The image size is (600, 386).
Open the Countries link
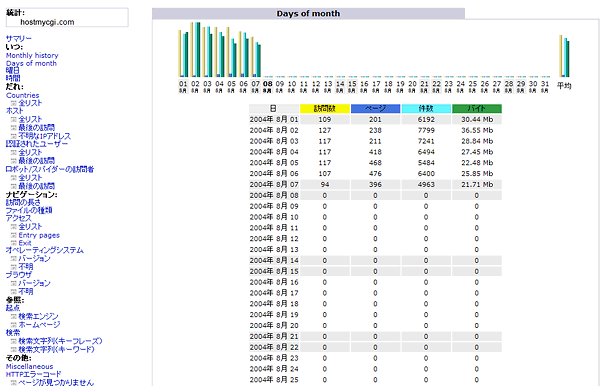22,95
